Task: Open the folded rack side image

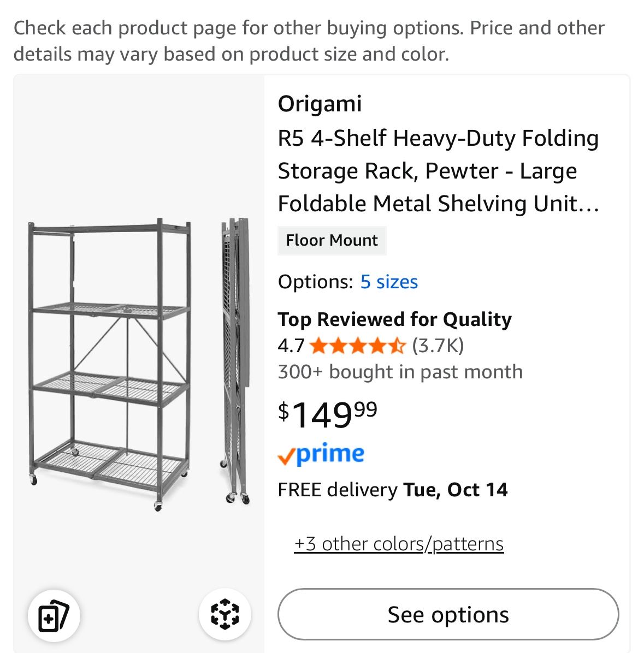Action: (x=235, y=360)
